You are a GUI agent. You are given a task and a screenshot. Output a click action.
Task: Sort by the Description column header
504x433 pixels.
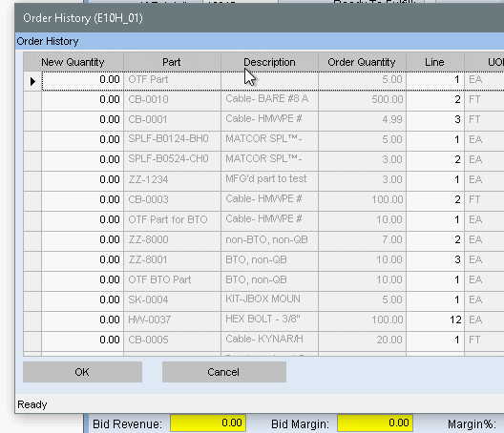click(269, 62)
